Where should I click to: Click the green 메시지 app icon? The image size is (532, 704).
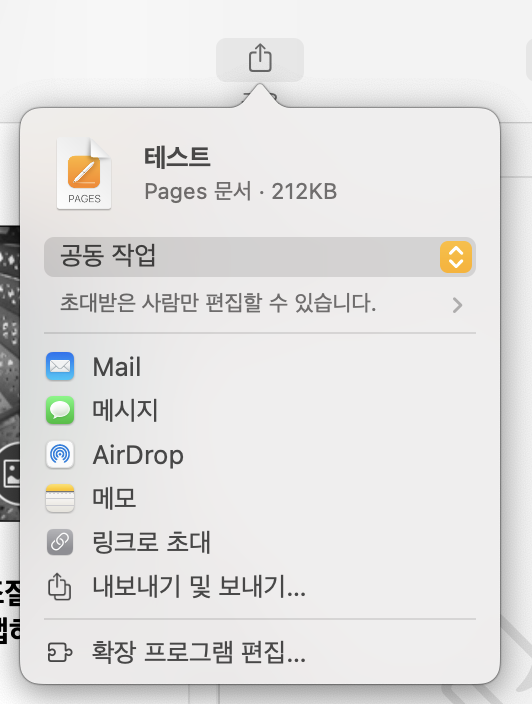pos(60,410)
